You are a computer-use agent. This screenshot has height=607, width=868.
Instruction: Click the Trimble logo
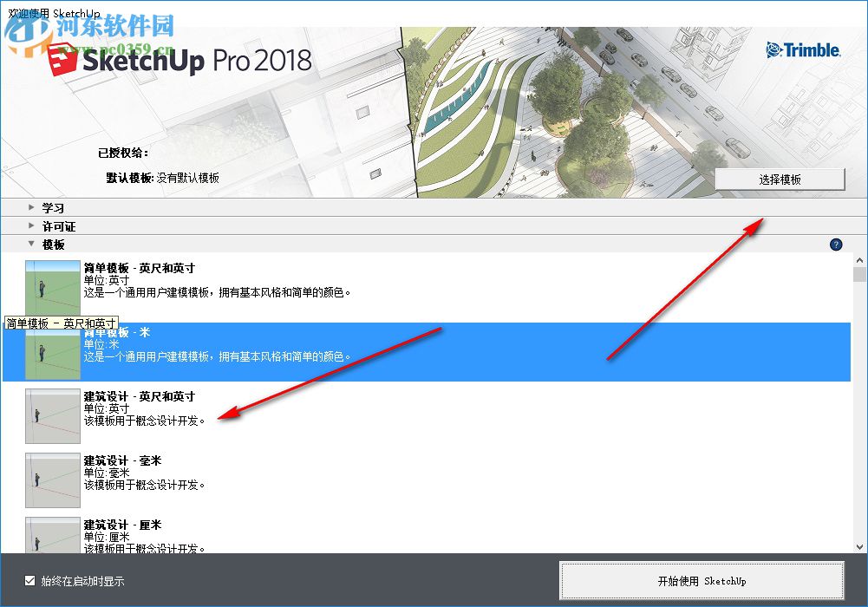[x=802, y=50]
